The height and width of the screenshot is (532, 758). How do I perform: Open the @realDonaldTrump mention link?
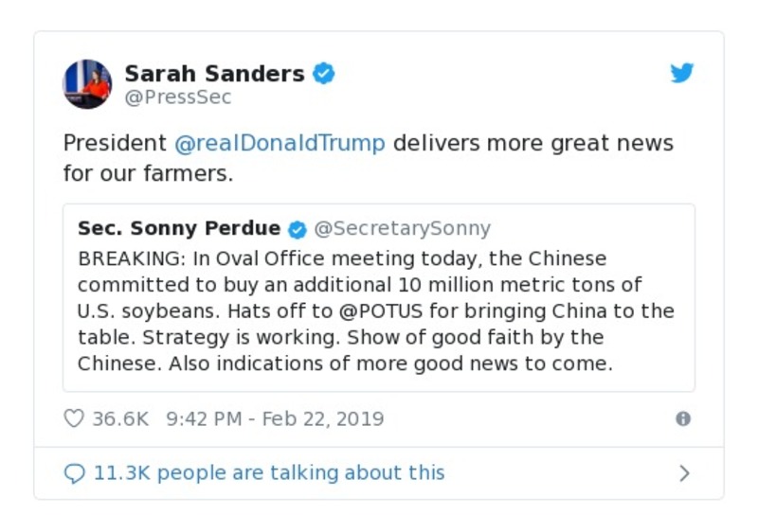280,144
